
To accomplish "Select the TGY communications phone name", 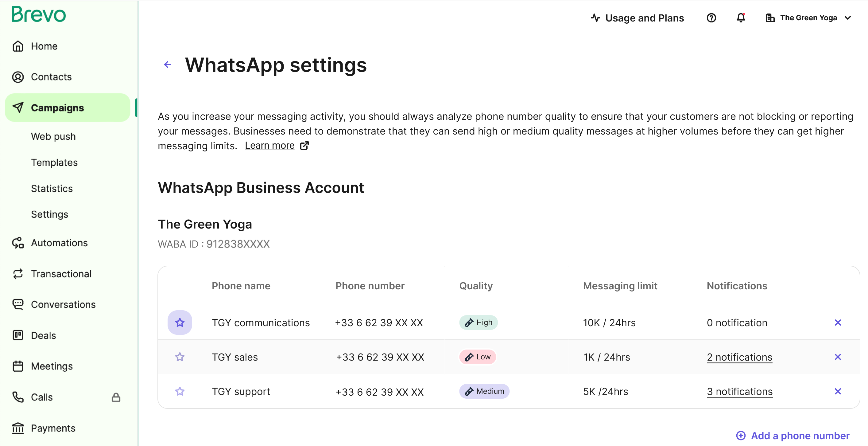I will 261,323.
